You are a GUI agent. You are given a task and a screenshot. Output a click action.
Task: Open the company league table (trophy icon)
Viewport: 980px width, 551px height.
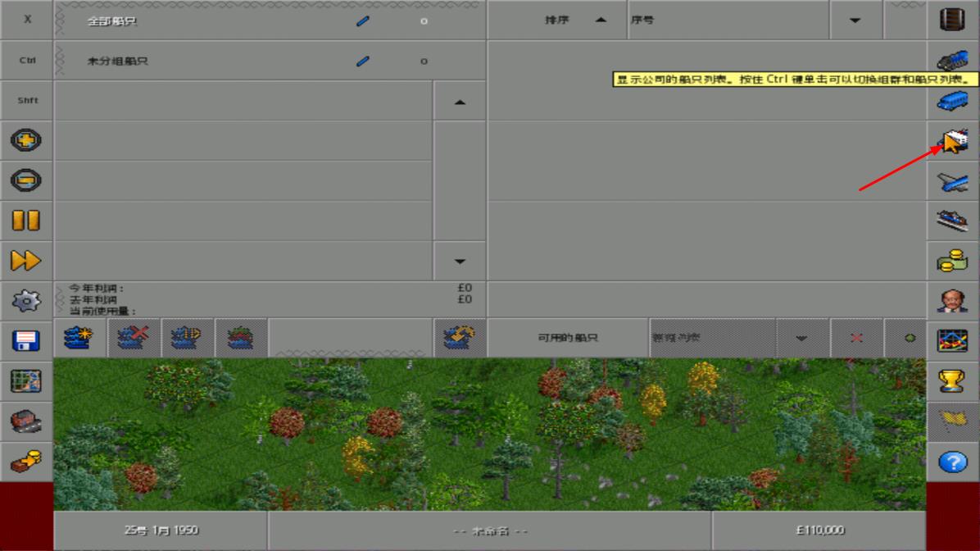pos(953,381)
